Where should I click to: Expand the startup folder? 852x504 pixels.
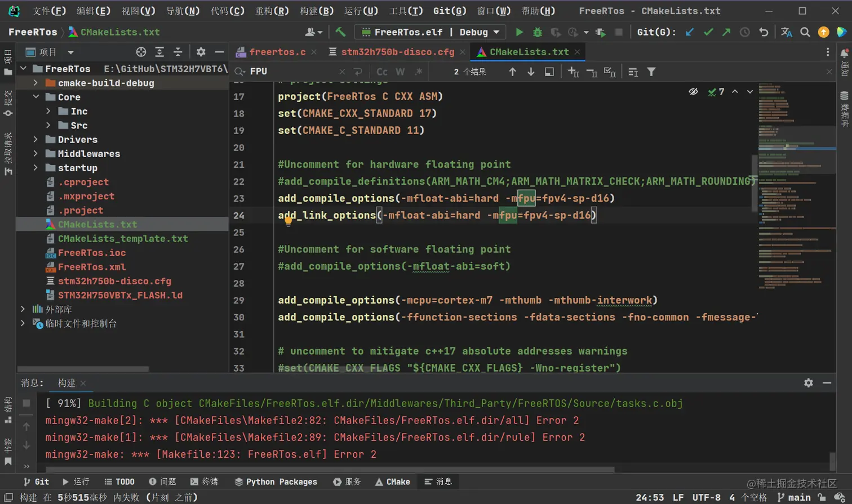tap(35, 167)
